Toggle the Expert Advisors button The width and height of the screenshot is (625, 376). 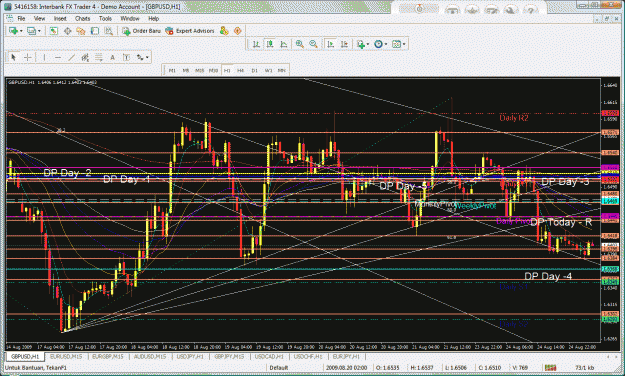(x=190, y=31)
